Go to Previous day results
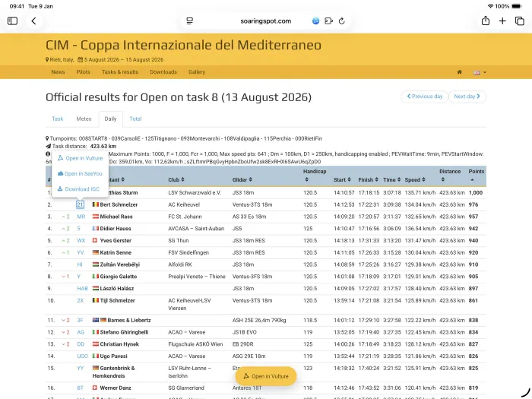This screenshot has width=532, height=399. [424, 97]
